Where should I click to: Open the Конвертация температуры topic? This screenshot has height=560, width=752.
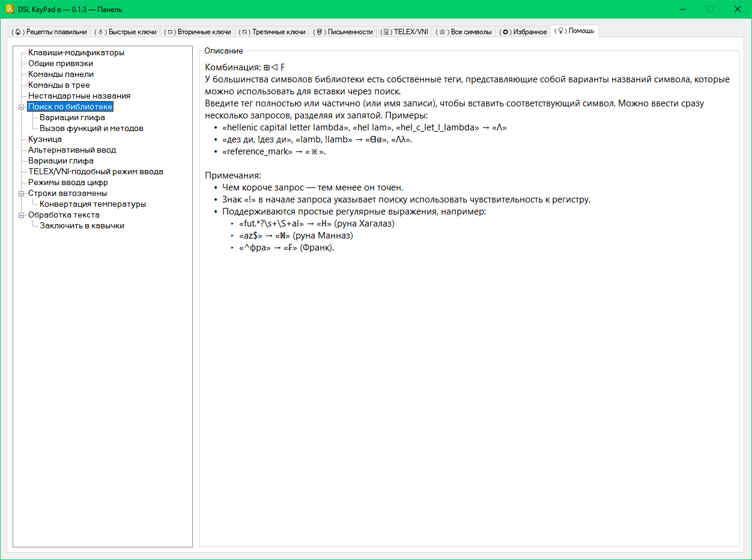click(92, 204)
